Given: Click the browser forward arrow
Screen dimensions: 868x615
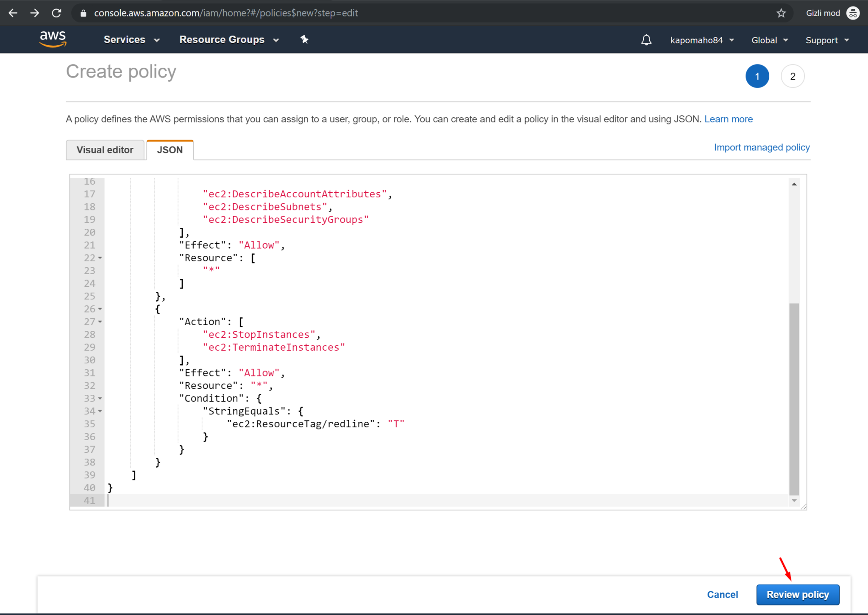Looking at the screenshot, I should pos(35,13).
